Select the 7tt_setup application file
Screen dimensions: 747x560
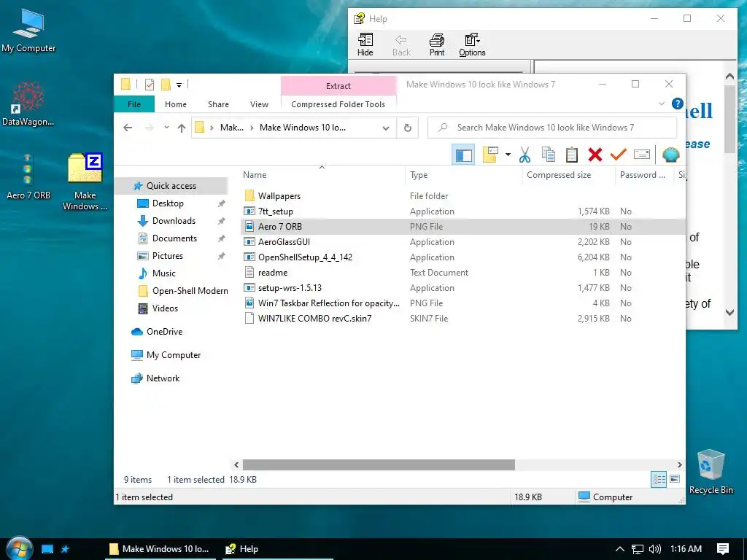(x=275, y=211)
